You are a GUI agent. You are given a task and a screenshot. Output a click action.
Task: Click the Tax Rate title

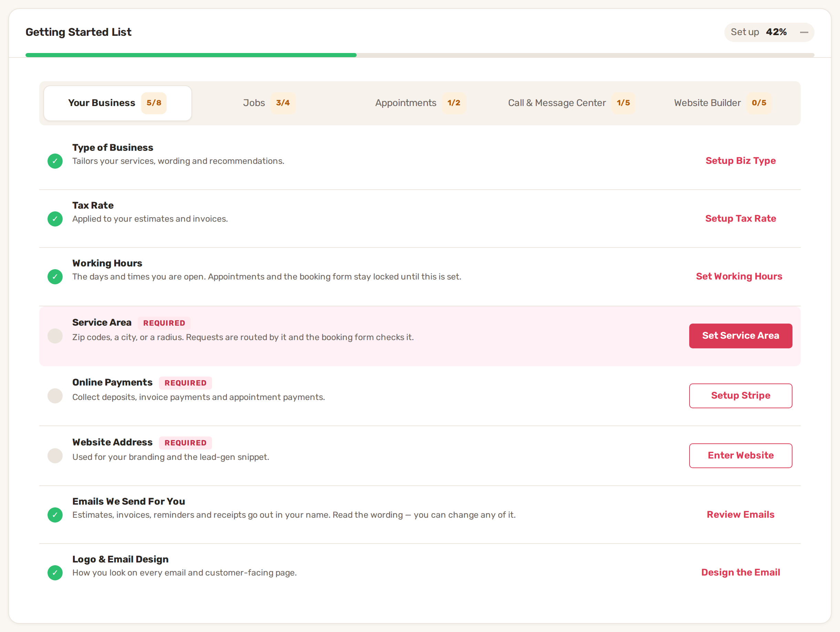coord(93,205)
